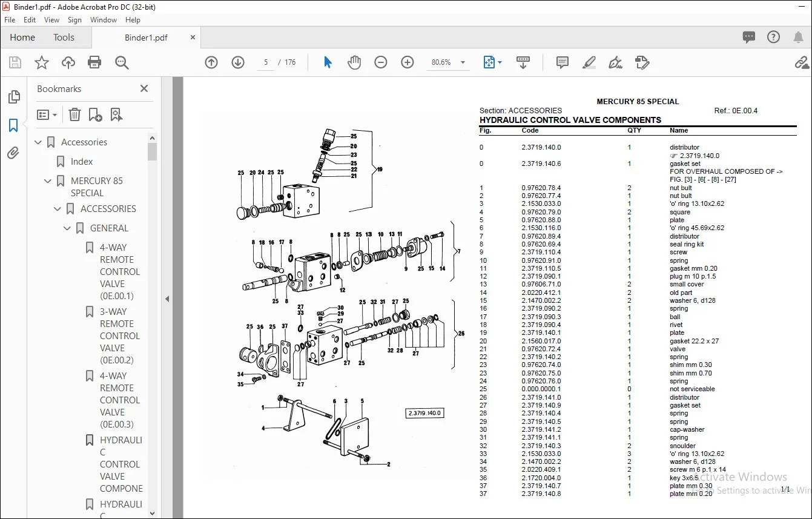Open the find text magnifier tool
This screenshot has height=519, width=812.
pos(122,62)
